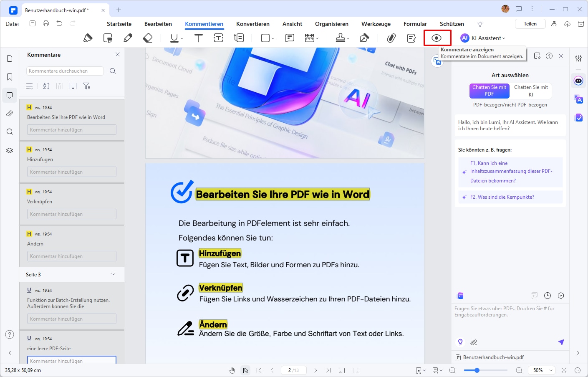
Task: Open the measure tool dropdown arrow
Action: [x=317, y=38]
